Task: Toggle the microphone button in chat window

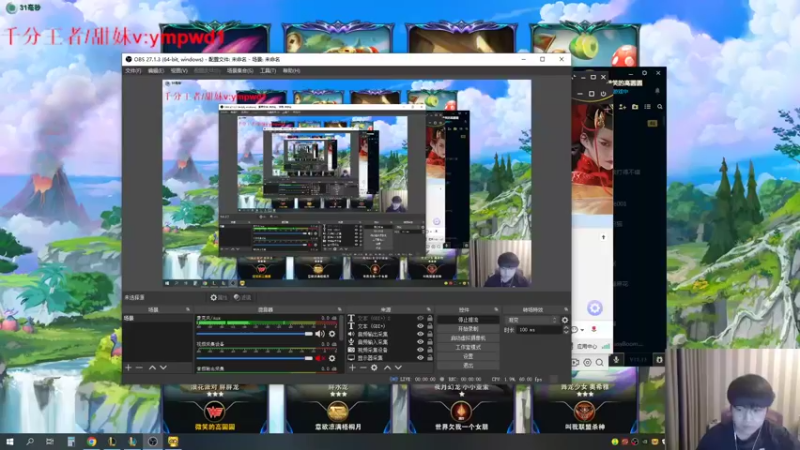Action: (616, 360)
